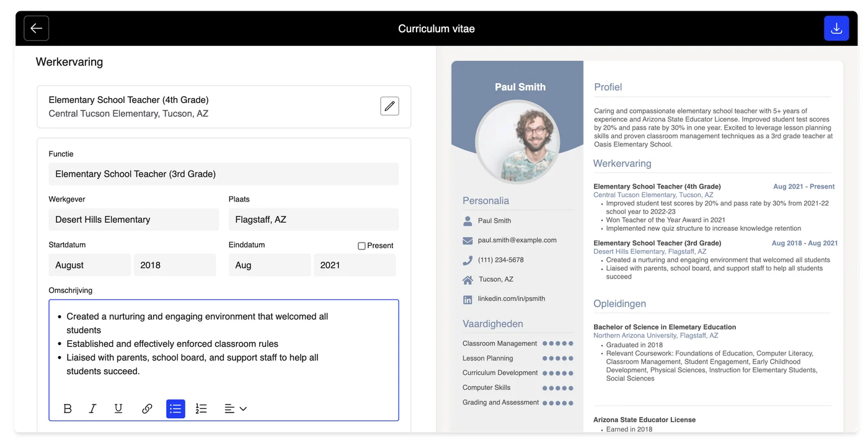Open the end month field Aug
The height and width of the screenshot is (443, 868).
(x=270, y=265)
